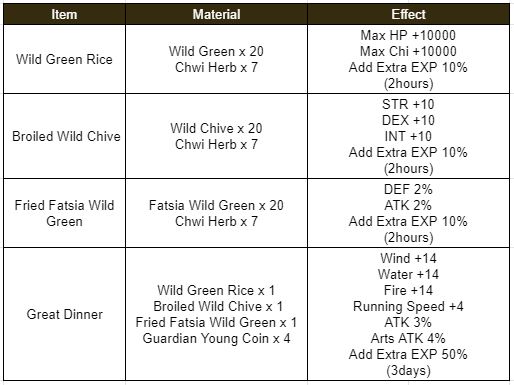Click the Arts ATK 4% effect line

pyautogui.click(x=408, y=338)
